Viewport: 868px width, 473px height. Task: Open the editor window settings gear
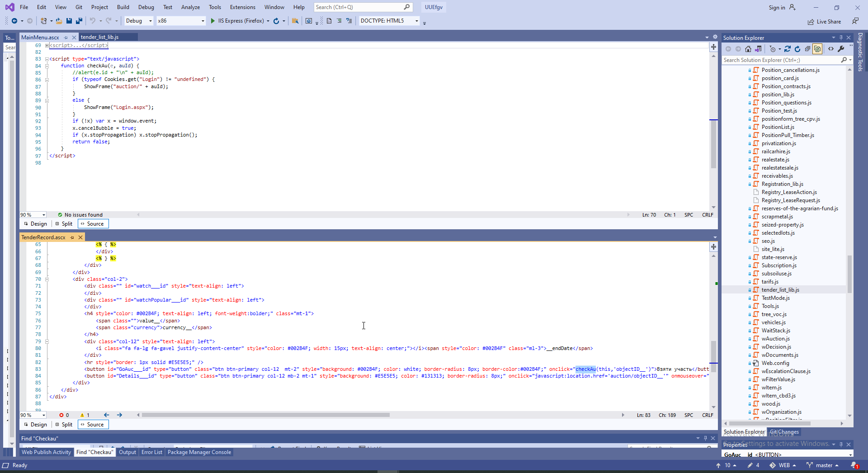pyautogui.click(x=715, y=37)
